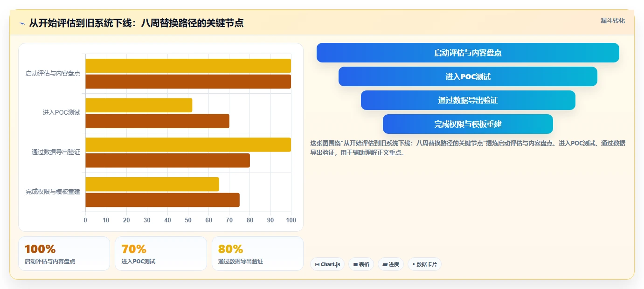Click the Chart.js chip

click(x=327, y=264)
